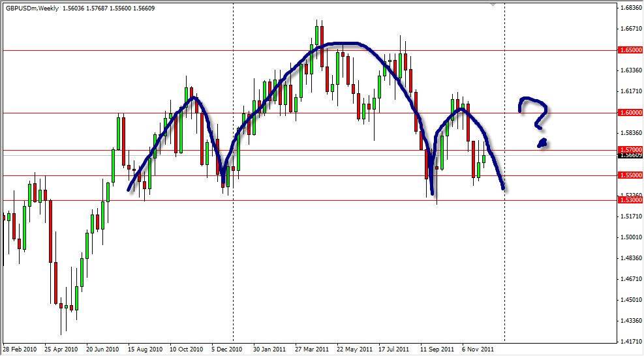
Task: Click the 22 May 2011 date label
Action: pos(353,349)
